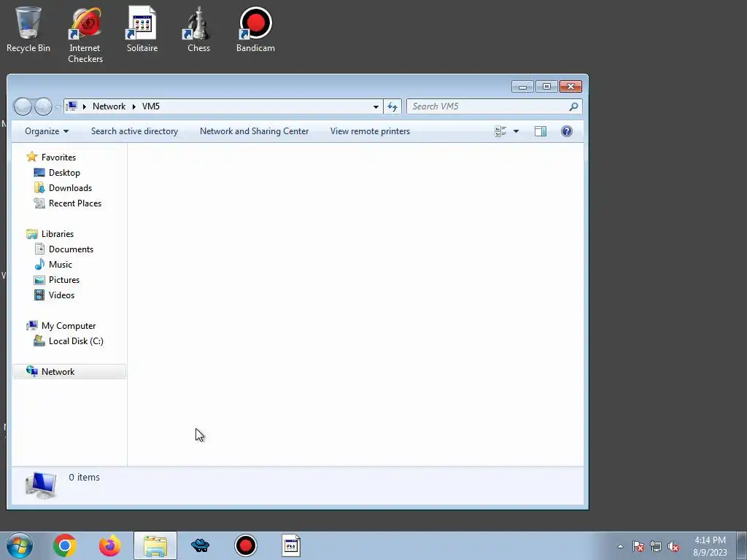Open Network and Sharing Center

point(254,131)
